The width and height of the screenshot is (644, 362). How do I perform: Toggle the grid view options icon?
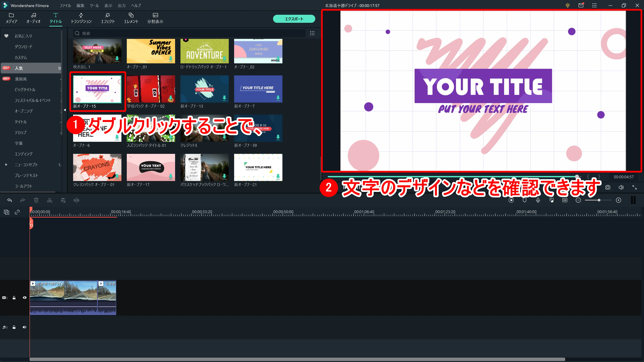312,33
